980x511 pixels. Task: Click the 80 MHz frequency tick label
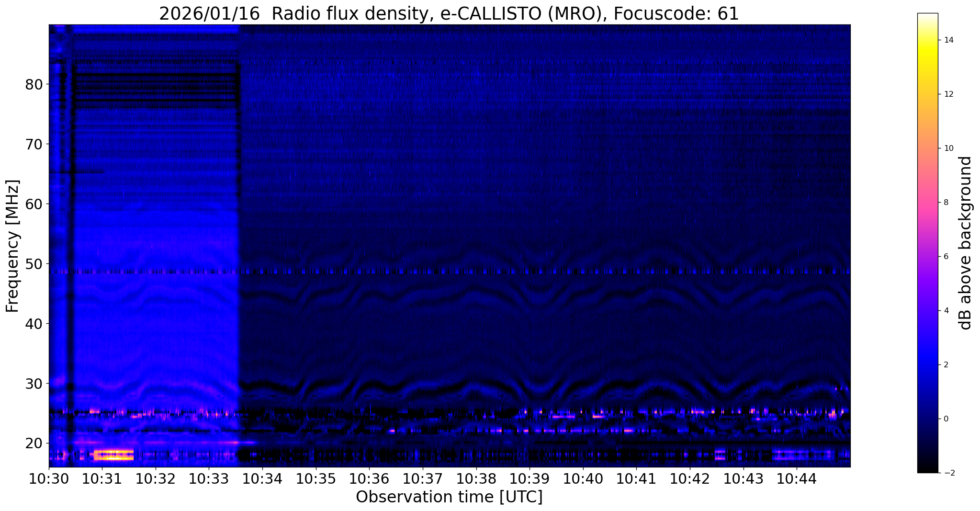pyautogui.click(x=34, y=84)
